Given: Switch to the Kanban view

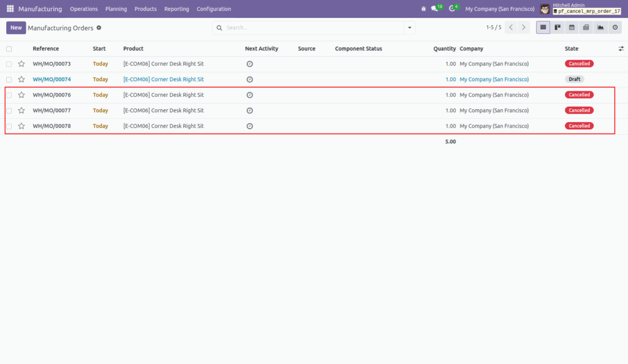Looking at the screenshot, I should (x=557, y=27).
